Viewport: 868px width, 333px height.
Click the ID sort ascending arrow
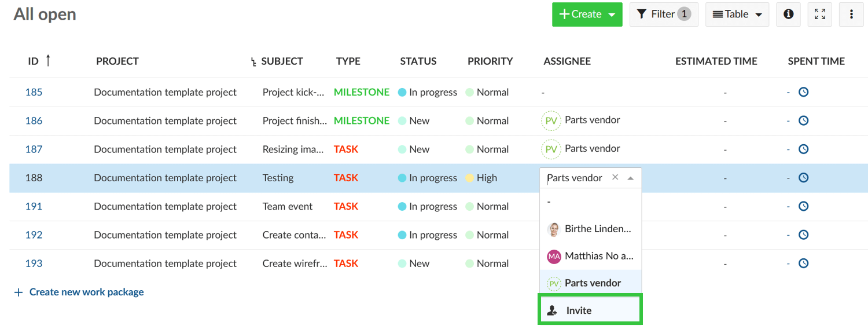(x=48, y=60)
